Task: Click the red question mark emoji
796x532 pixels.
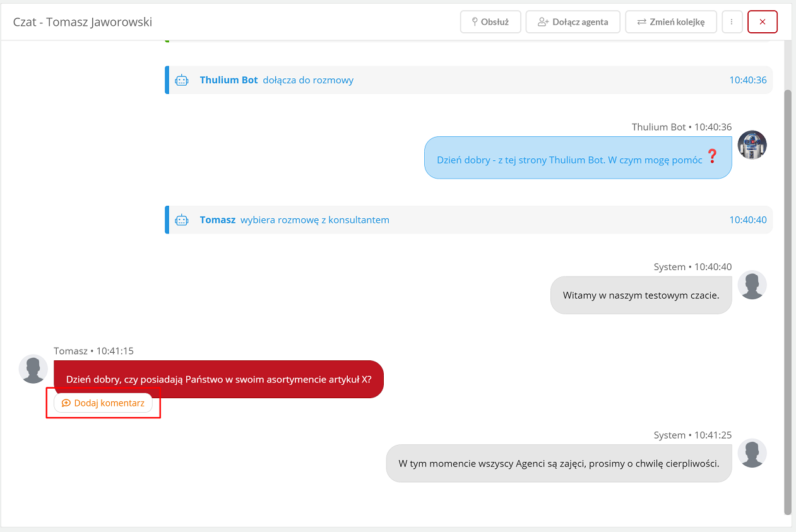Action: coord(712,157)
